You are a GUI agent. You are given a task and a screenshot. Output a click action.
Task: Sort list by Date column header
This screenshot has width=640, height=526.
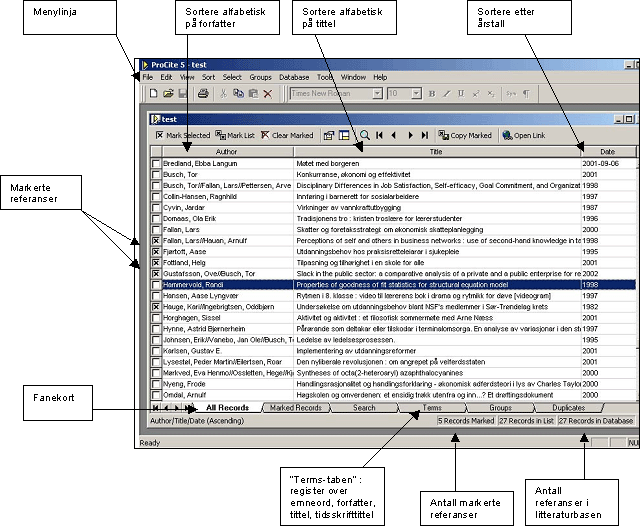point(608,152)
